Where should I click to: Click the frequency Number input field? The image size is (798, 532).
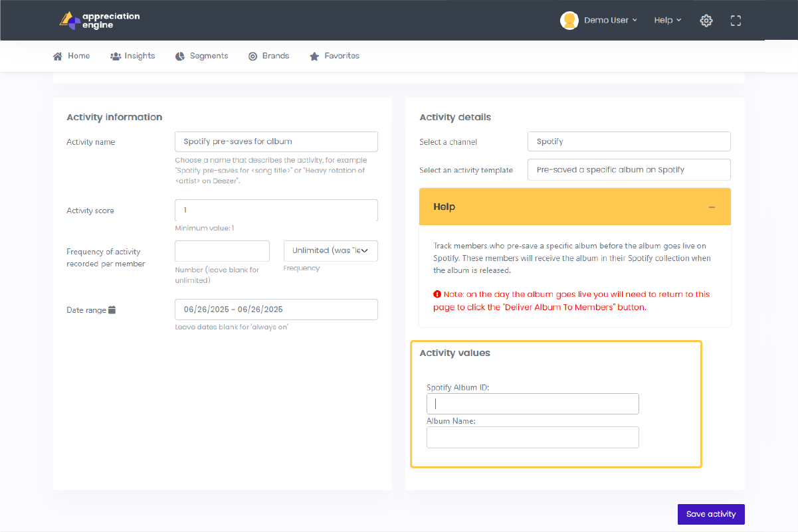point(222,251)
